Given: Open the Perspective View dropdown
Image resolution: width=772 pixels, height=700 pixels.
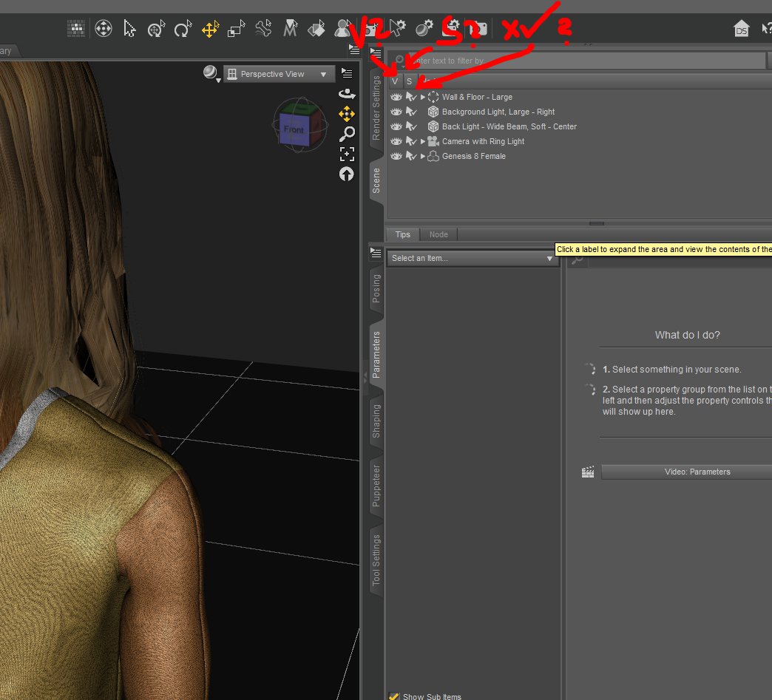Looking at the screenshot, I should click(280, 74).
